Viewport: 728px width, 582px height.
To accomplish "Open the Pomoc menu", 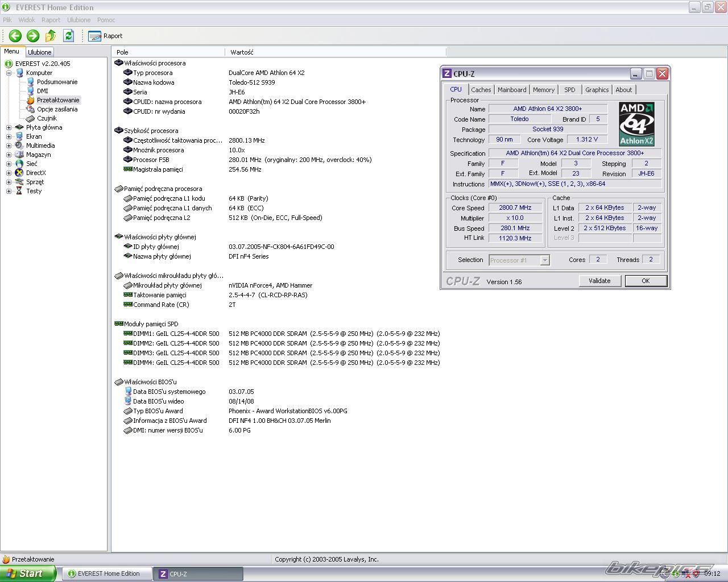I will click(x=106, y=20).
